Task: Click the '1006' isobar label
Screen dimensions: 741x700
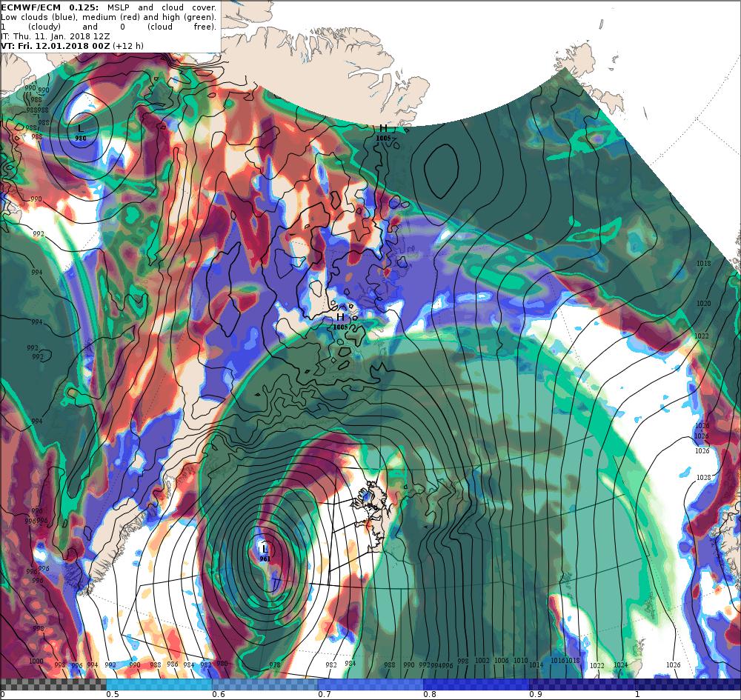Action: coord(502,660)
